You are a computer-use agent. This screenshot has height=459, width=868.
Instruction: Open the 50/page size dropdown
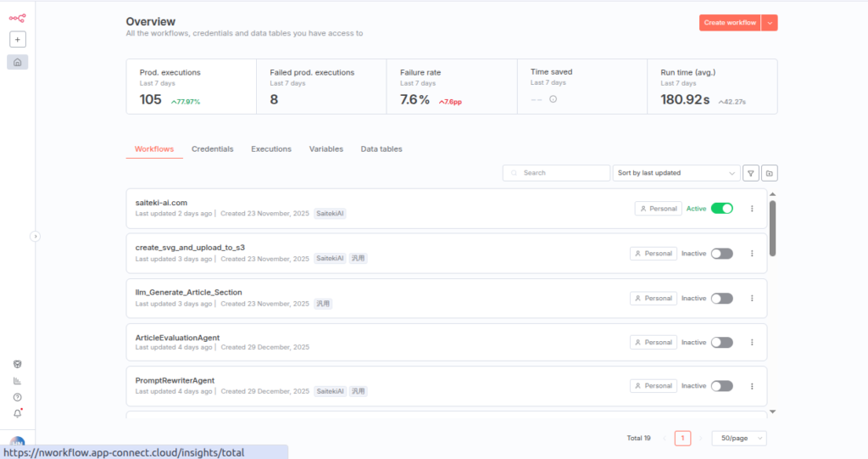pyautogui.click(x=738, y=438)
